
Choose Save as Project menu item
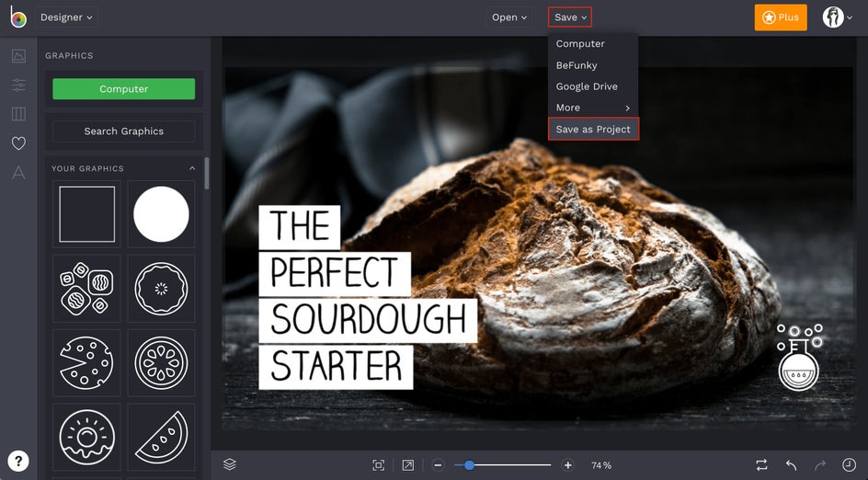(x=593, y=129)
